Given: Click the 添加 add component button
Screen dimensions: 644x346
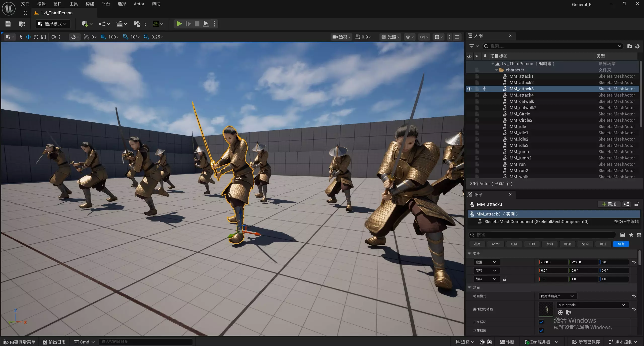Looking at the screenshot, I should (x=609, y=204).
